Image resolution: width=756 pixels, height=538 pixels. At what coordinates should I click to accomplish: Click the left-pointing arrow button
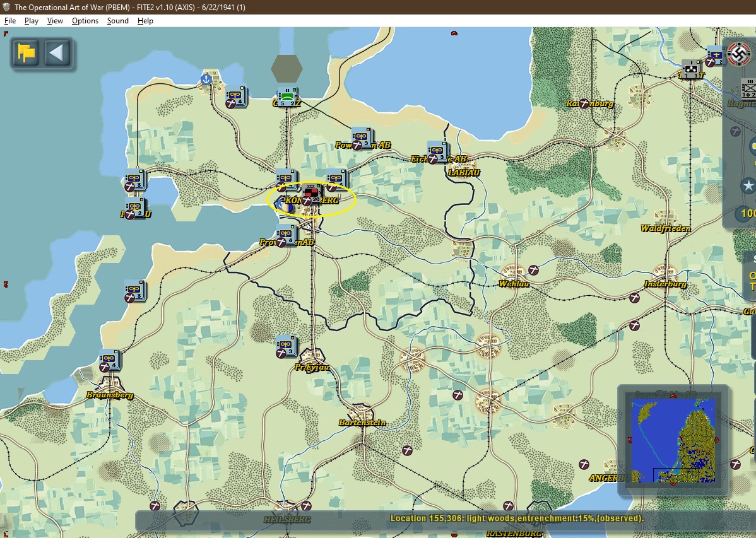point(57,52)
